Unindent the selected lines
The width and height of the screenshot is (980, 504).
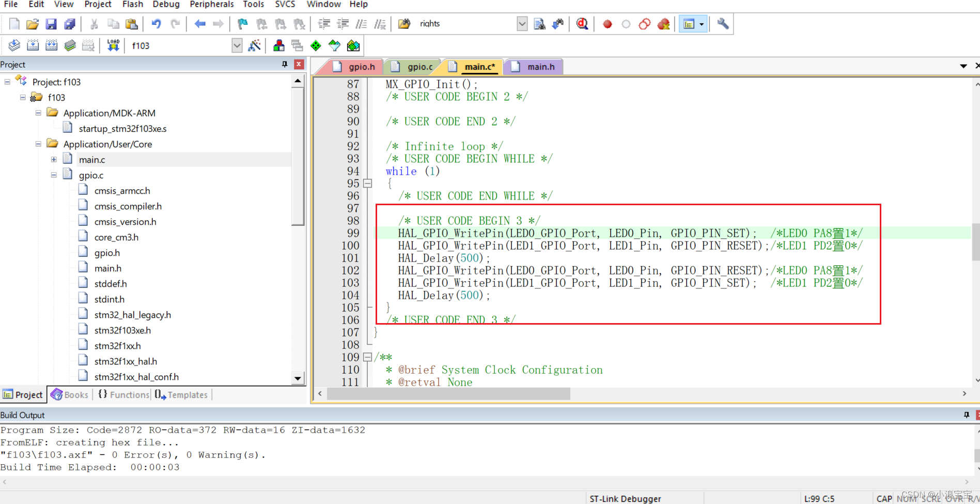[343, 24]
